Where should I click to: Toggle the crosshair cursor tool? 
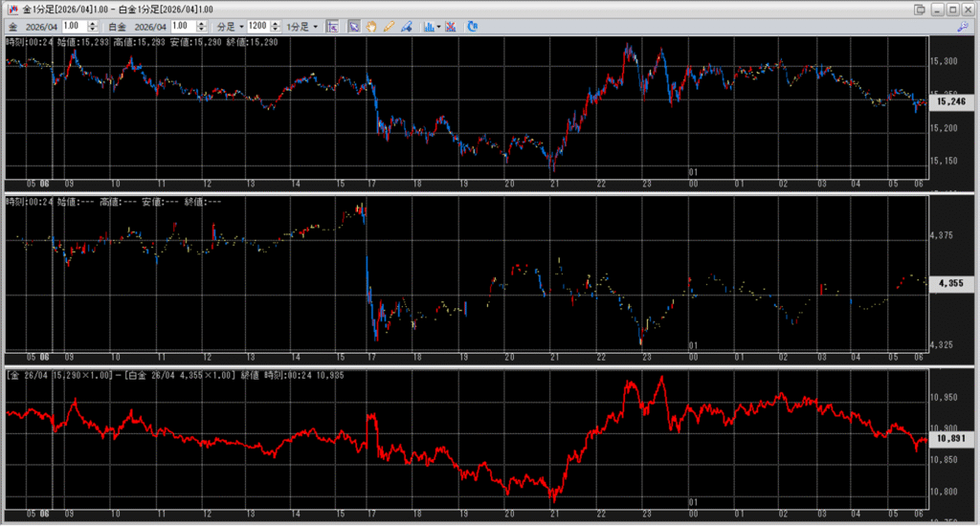[x=331, y=27]
